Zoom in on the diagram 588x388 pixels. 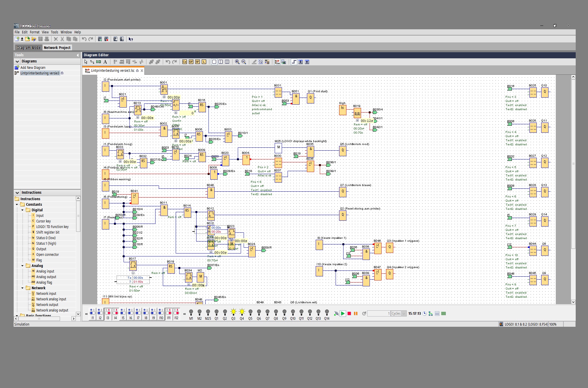pyautogui.click(x=237, y=62)
